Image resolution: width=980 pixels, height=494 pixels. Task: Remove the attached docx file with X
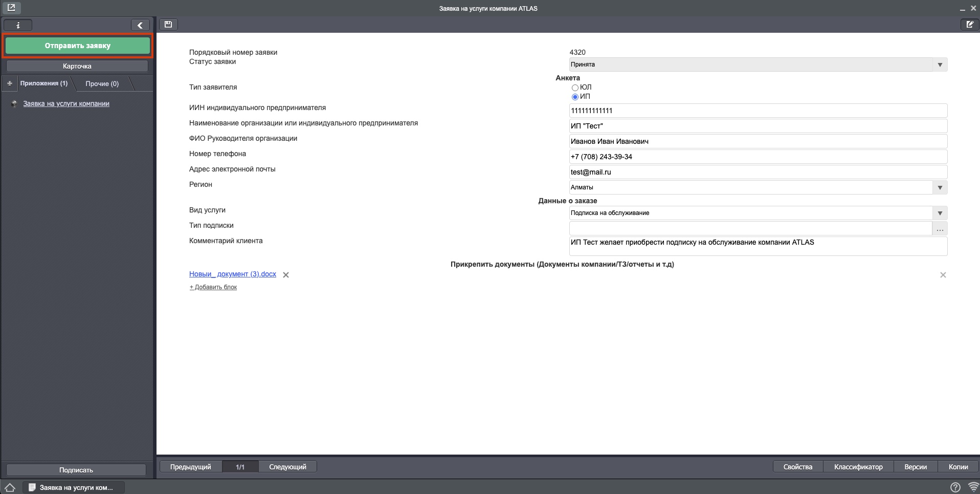[286, 275]
